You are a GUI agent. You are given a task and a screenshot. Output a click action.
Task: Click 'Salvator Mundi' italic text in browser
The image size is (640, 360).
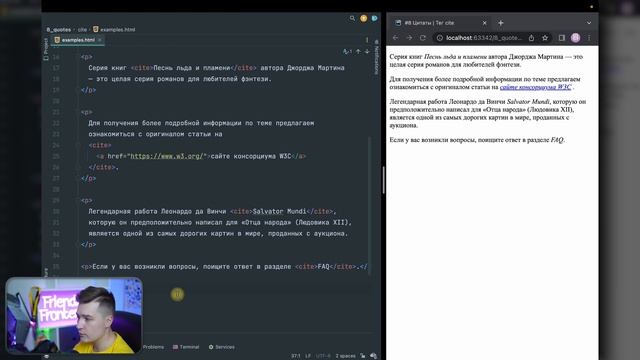[x=528, y=102]
